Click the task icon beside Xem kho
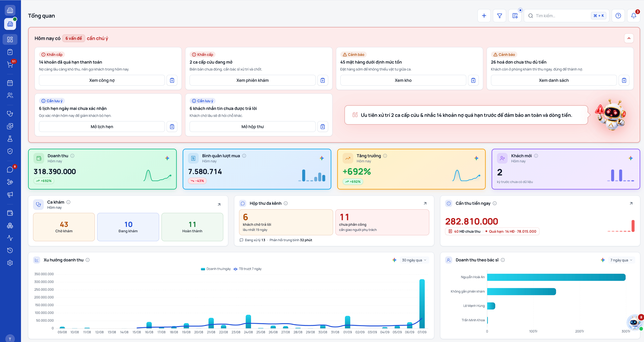The height and width of the screenshot is (342, 644). 473,80
